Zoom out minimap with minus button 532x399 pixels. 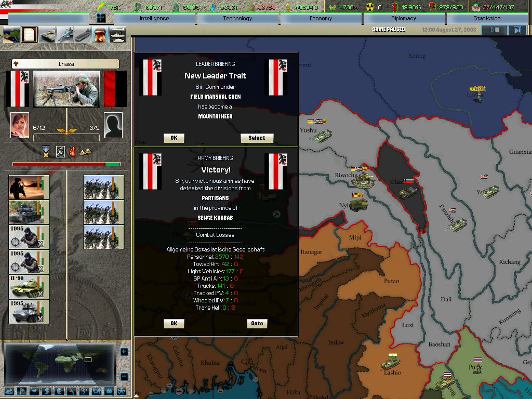point(124,376)
